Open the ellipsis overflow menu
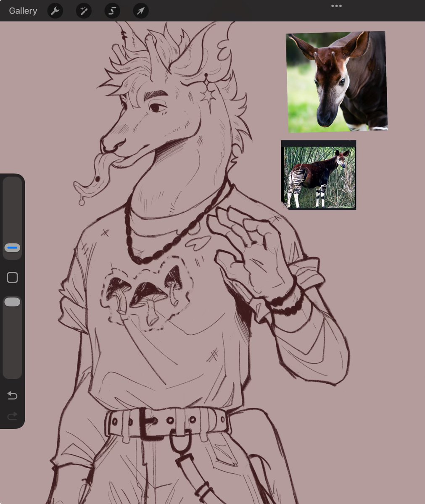Screen dimensions: 425x504 336,5
